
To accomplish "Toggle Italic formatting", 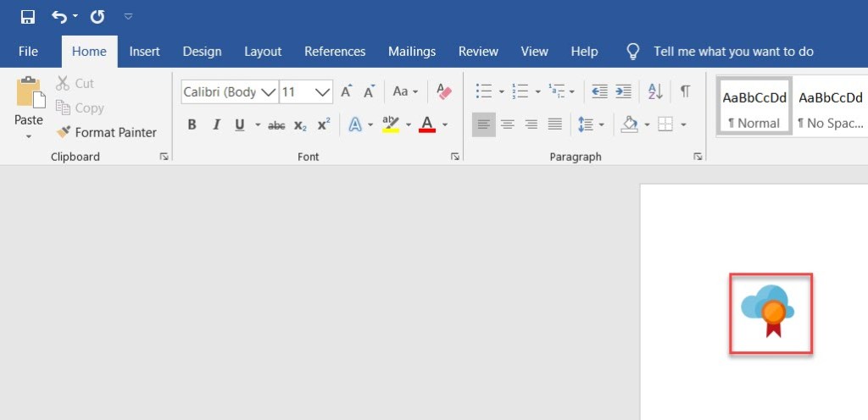I will [x=215, y=125].
